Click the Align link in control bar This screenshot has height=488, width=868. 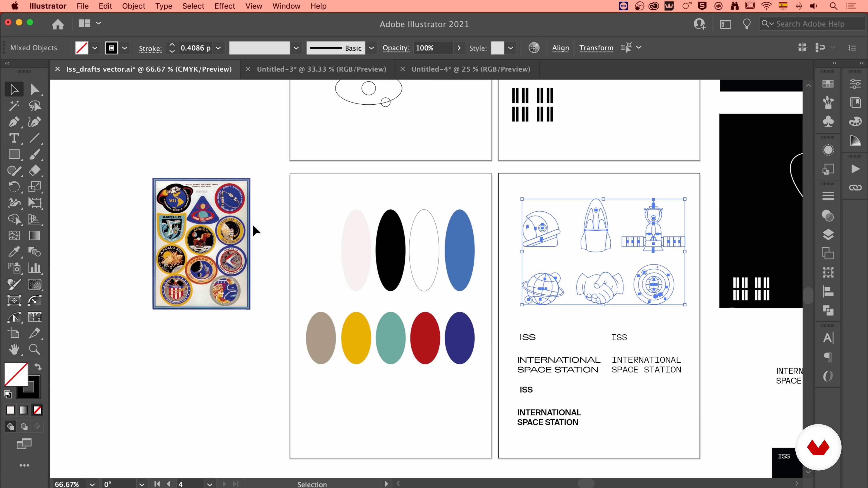click(x=560, y=48)
